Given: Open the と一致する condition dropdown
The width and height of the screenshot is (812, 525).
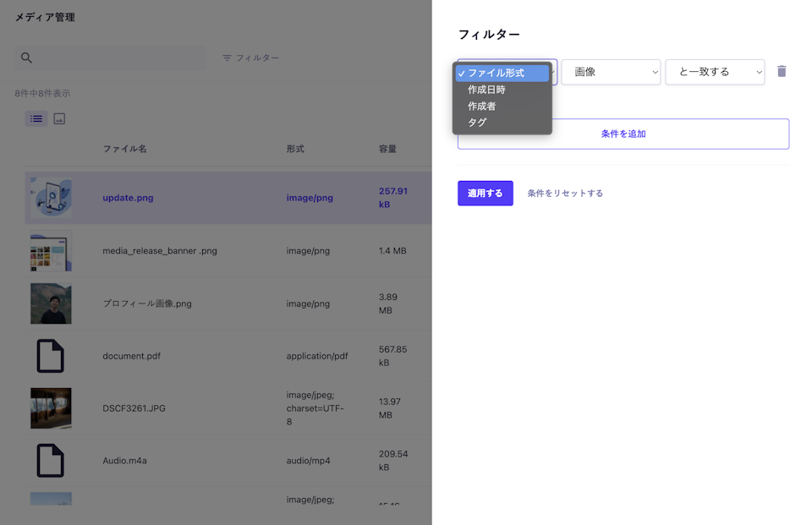Looking at the screenshot, I should [715, 72].
